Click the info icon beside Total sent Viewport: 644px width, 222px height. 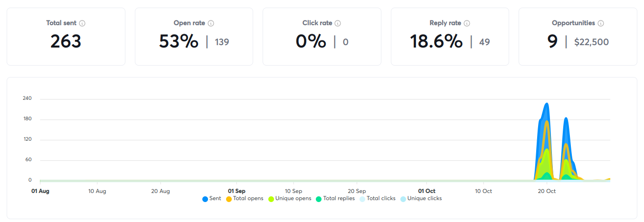pos(82,23)
